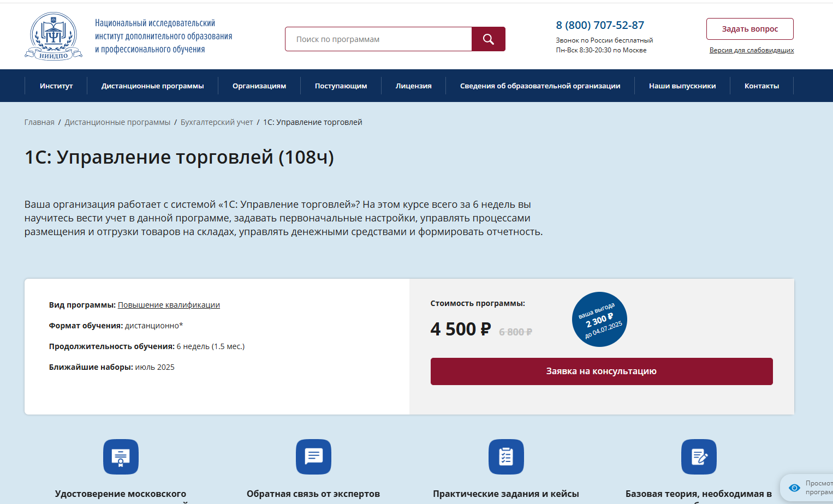Click the checklist practical tasks icon
Viewport: 833px width, 504px height.
pyautogui.click(x=506, y=457)
